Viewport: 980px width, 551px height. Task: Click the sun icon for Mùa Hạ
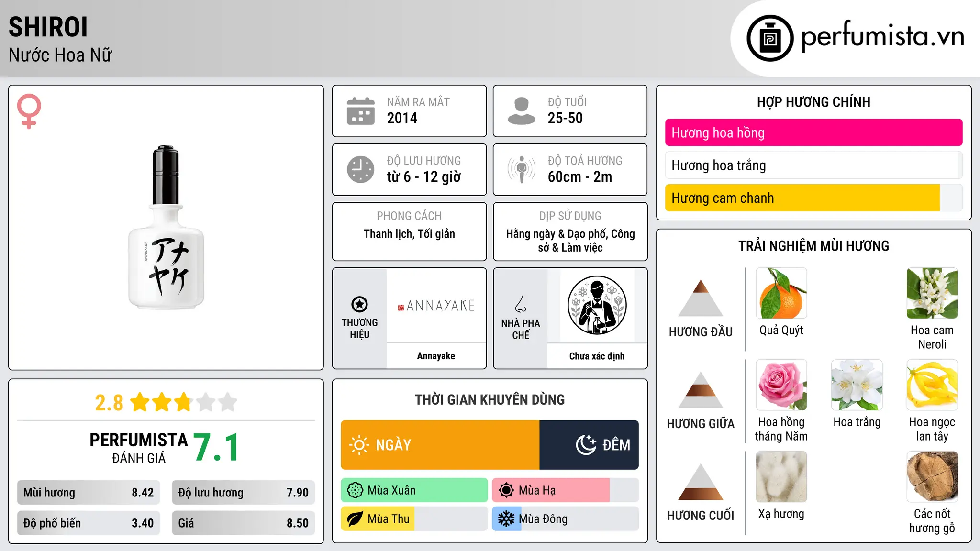tap(506, 490)
